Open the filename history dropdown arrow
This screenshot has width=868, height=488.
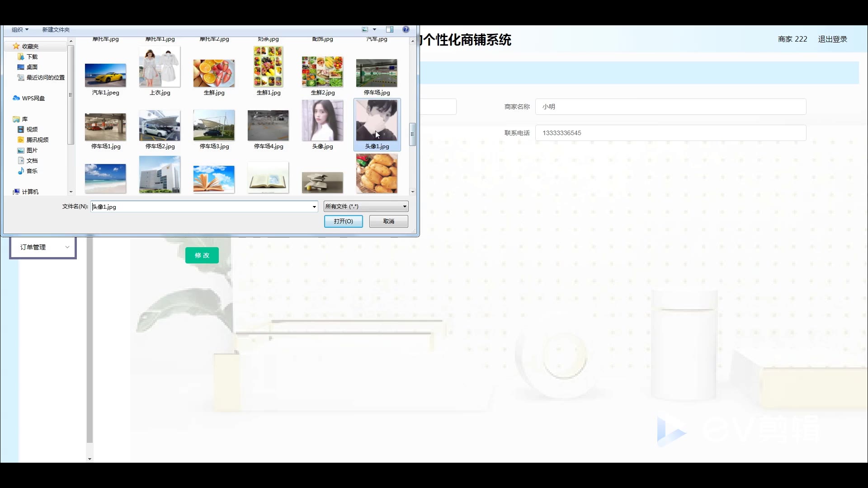click(314, 206)
